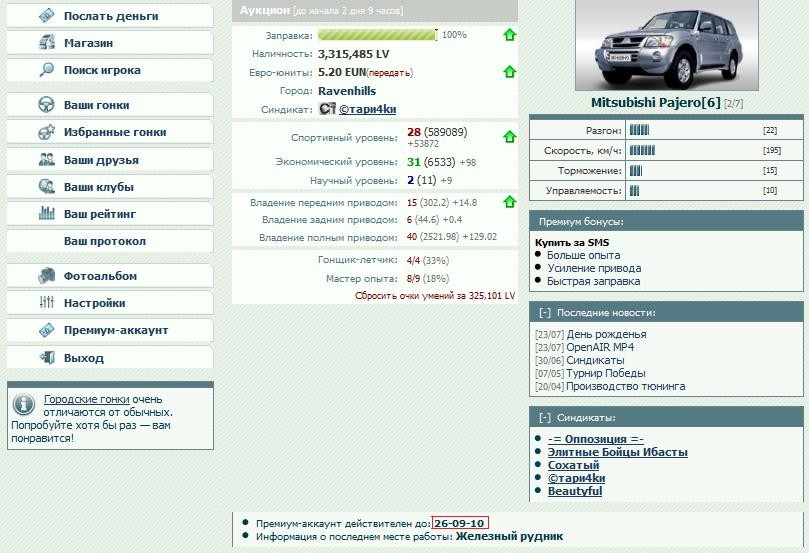Image resolution: width=809 pixels, height=553 pixels.
Task: Click the people icon beside Ваши друзья
Action: (46, 159)
